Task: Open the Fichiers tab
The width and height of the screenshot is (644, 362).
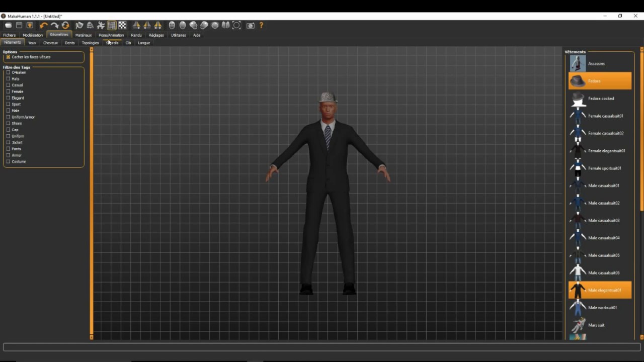Action: click(10, 35)
